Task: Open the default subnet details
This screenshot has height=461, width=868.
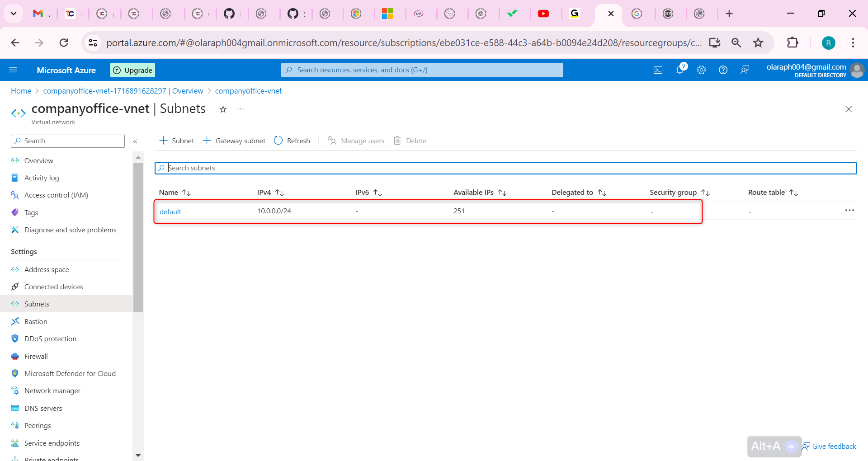Action: pyautogui.click(x=170, y=211)
